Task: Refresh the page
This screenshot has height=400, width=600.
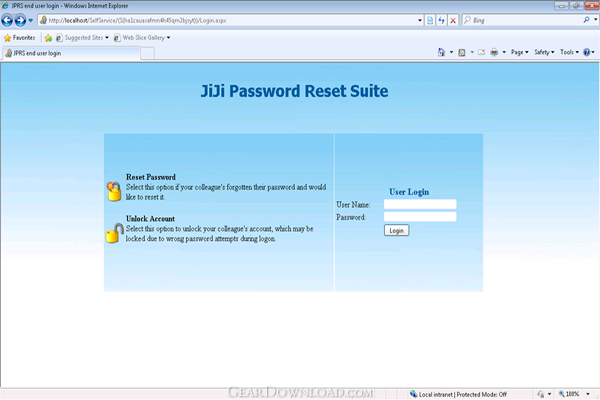Action: click(x=442, y=20)
